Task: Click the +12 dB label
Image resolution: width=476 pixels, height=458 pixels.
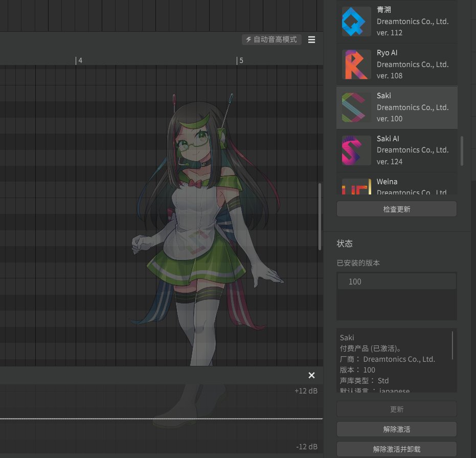Action: pos(306,391)
